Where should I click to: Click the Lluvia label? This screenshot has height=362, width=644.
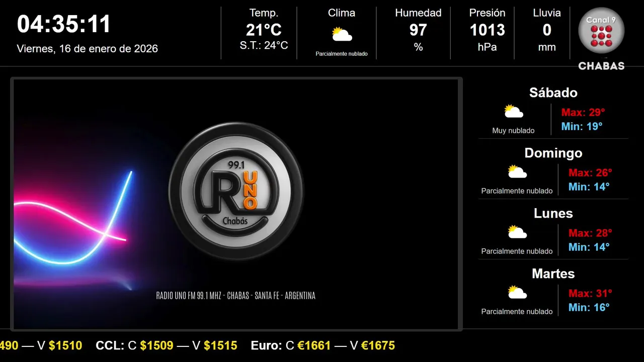(547, 13)
